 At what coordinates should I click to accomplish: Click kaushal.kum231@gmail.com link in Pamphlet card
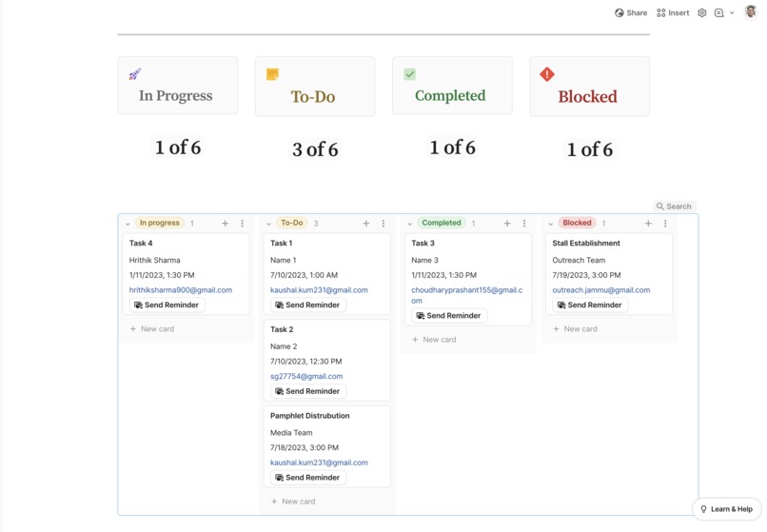tap(319, 462)
